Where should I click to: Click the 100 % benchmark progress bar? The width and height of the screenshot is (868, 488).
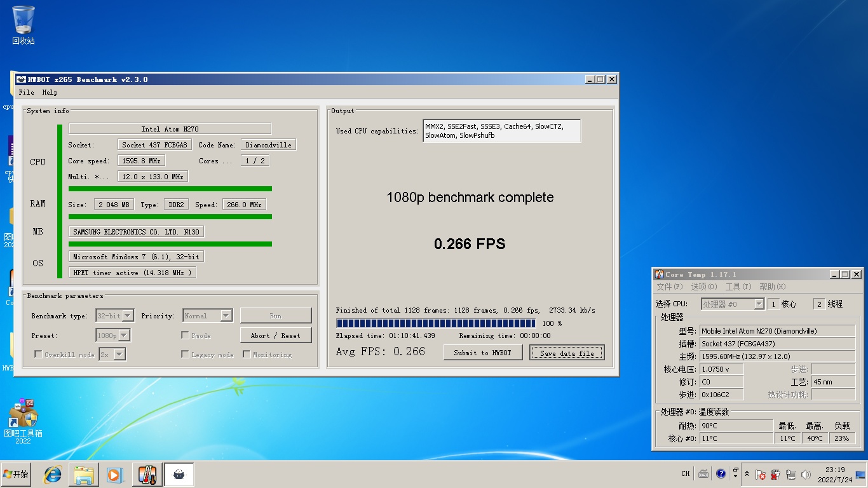tap(436, 323)
